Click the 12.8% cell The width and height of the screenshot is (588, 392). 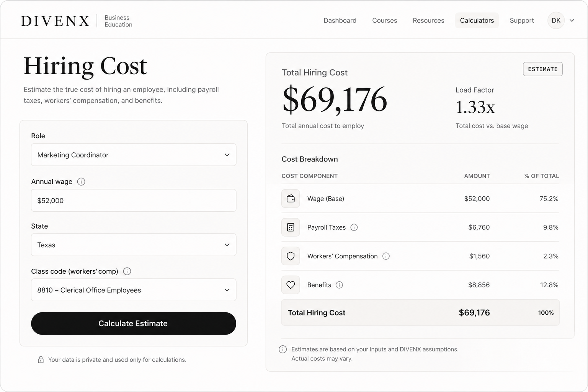coord(549,285)
